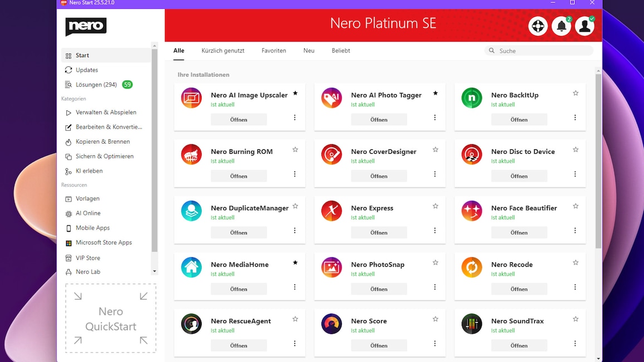Open Lösungen from the sidebar
Viewport: 644px width, 362px height.
click(97, 84)
